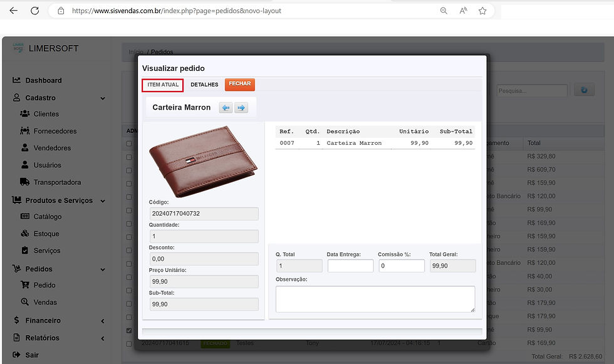Click the Financeiro dollar icon

click(16, 320)
